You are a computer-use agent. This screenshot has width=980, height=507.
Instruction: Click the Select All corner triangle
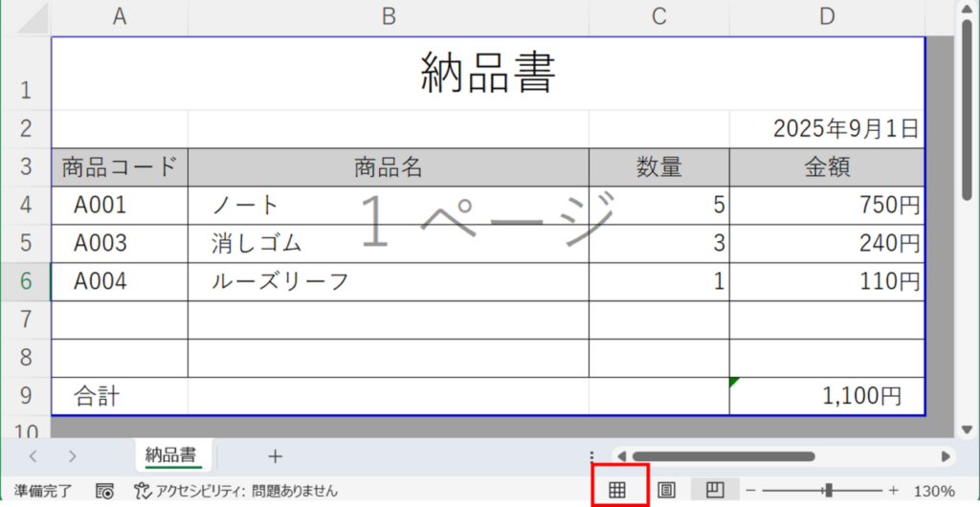[x=32, y=18]
